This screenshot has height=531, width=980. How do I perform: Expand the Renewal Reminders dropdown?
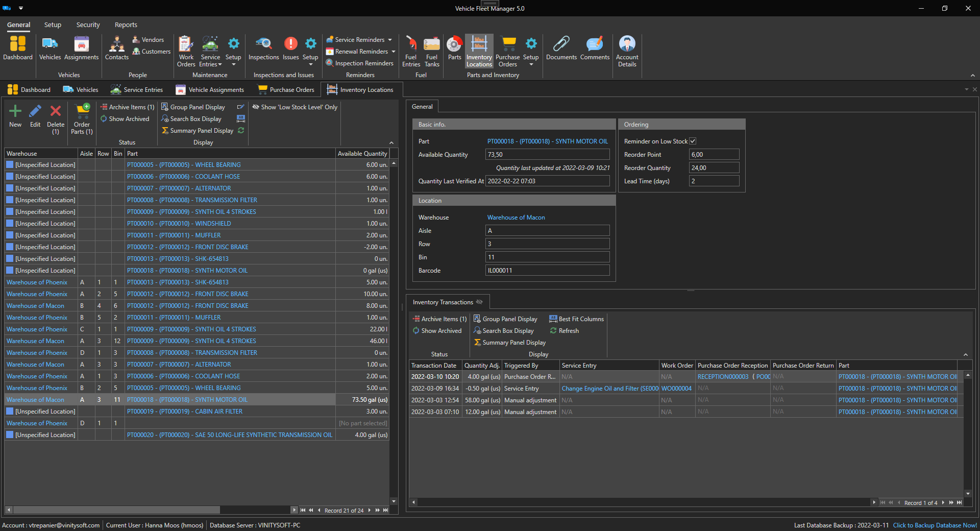pos(394,52)
